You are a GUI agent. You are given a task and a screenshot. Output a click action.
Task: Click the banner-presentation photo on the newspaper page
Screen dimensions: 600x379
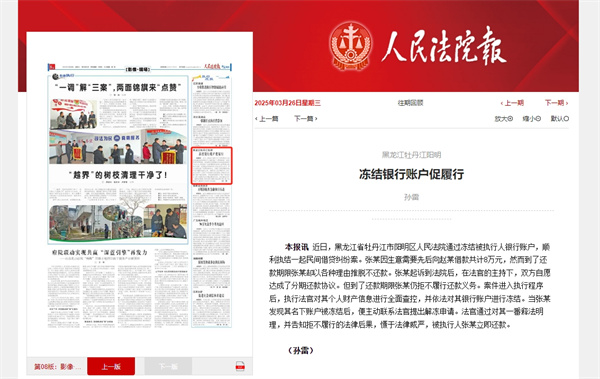coord(117,147)
